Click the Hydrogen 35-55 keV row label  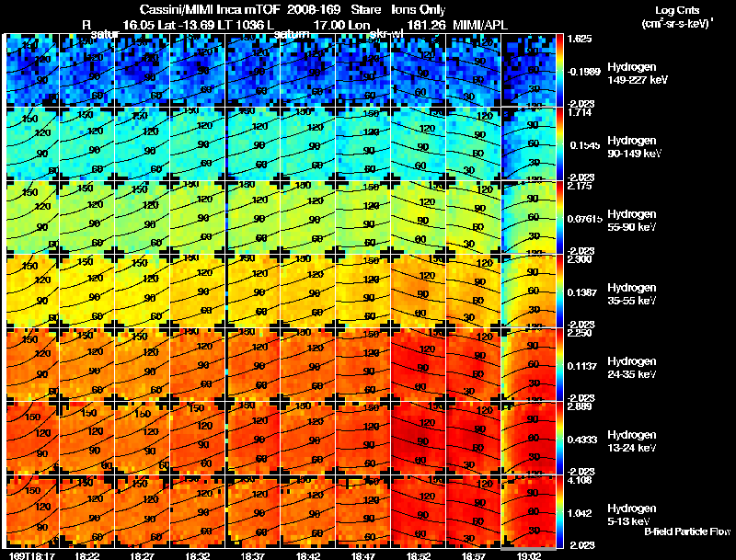pos(632,294)
